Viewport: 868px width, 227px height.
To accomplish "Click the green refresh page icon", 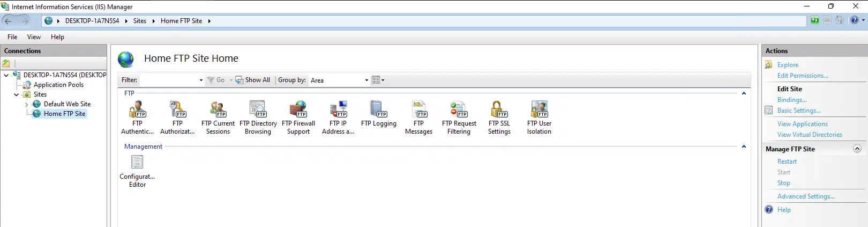I will [x=814, y=20].
